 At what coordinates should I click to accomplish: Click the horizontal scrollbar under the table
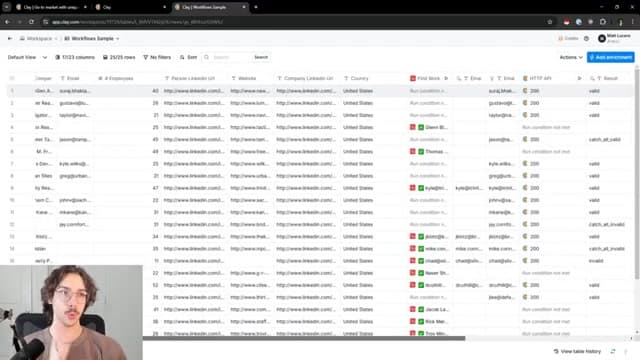304,338
